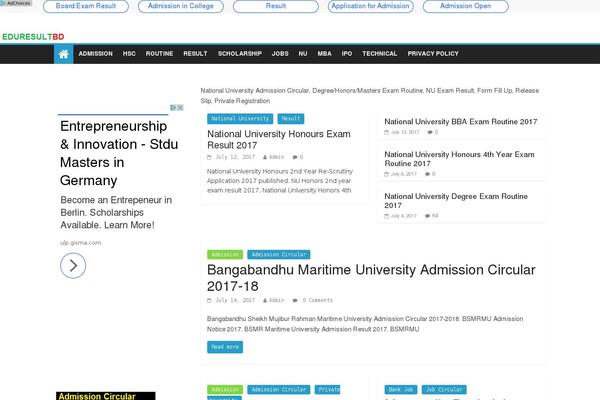This screenshot has width=600, height=400.
Task: Close the Entrepreneurship ad with X icon
Action: [180, 108]
